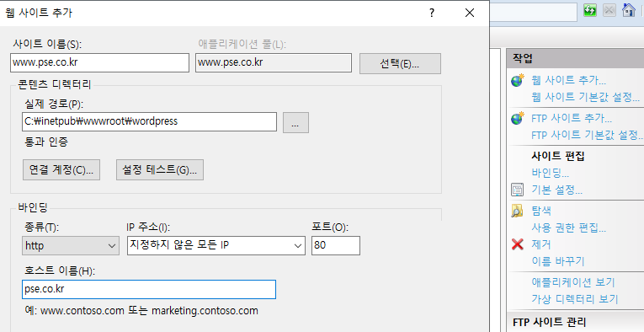This screenshot has width=644, height=332.
Task: Click 기본 설정... link
Action: 556,190
